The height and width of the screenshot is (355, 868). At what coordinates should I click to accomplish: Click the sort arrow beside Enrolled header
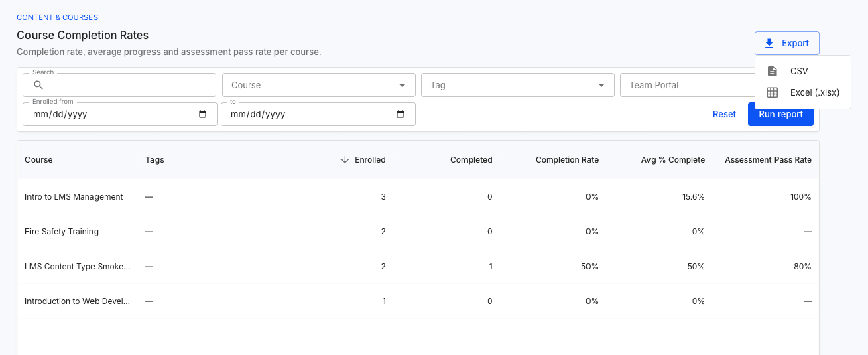[345, 159]
